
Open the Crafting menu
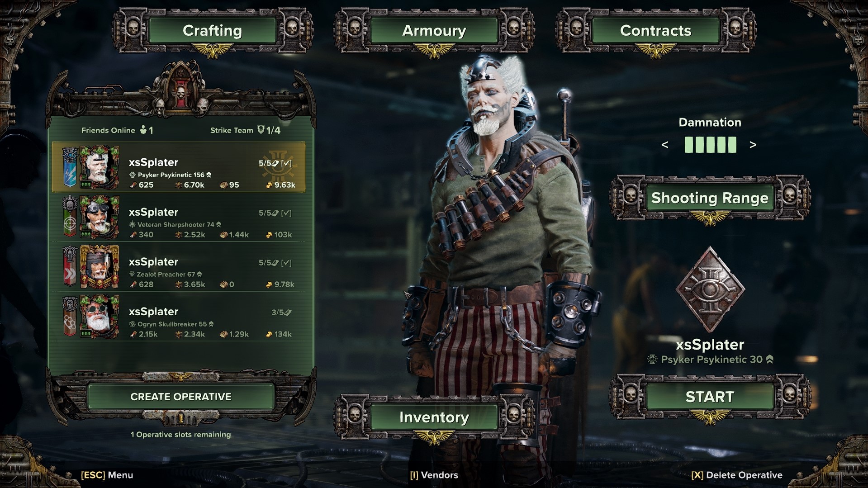(212, 31)
